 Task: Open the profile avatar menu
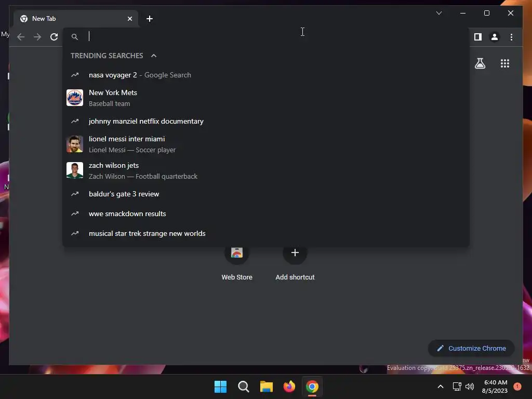pos(495,37)
